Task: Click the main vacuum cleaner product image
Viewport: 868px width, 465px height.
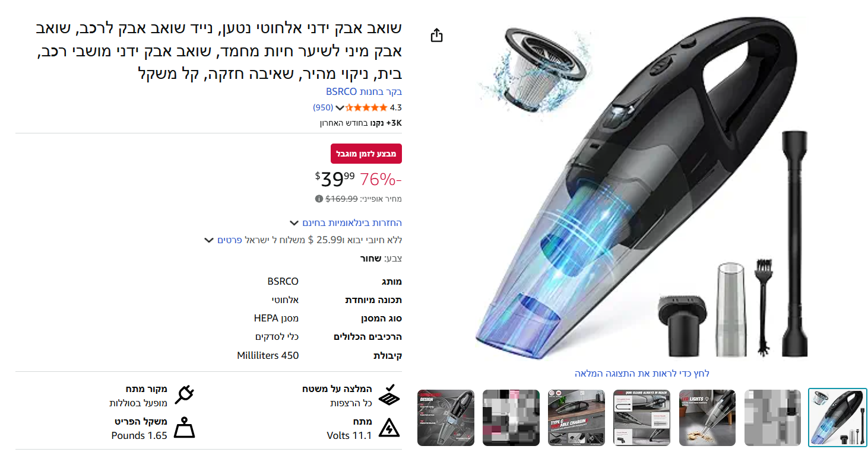Action: [x=642, y=190]
